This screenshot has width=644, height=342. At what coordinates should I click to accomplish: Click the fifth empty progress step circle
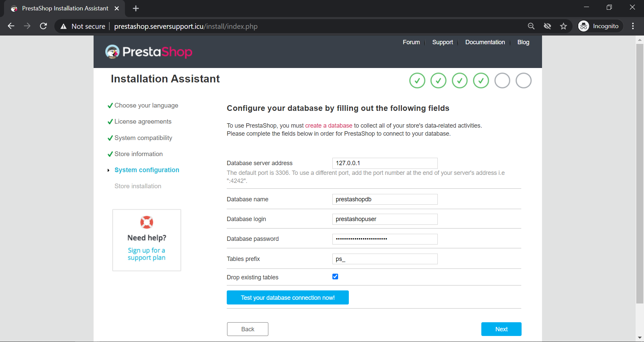(502, 81)
